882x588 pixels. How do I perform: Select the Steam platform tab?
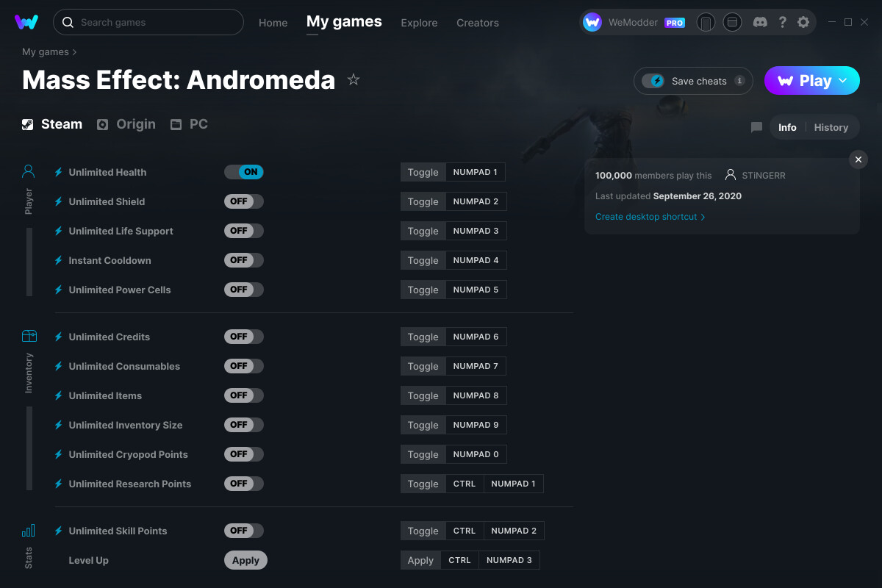52,124
